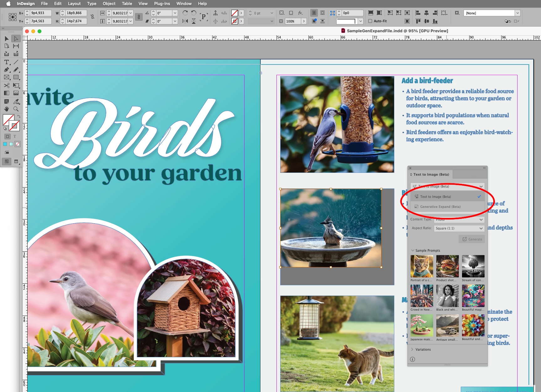Click the Apply Color cyan swatch

click(x=5, y=144)
